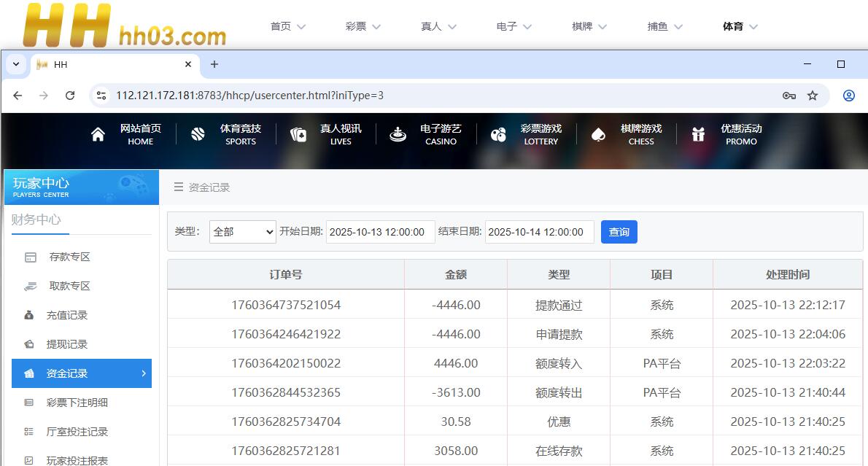Go to 彩票下注明细 in the sidebar

pyautogui.click(x=77, y=403)
